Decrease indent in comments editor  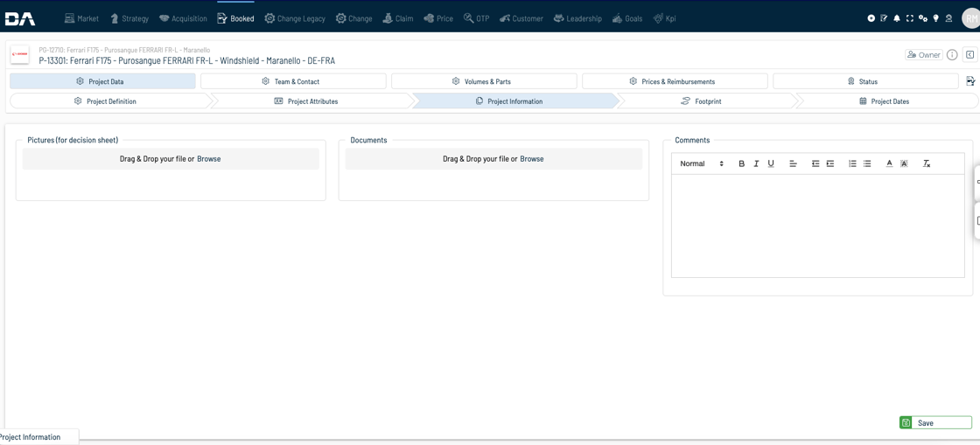coord(815,163)
